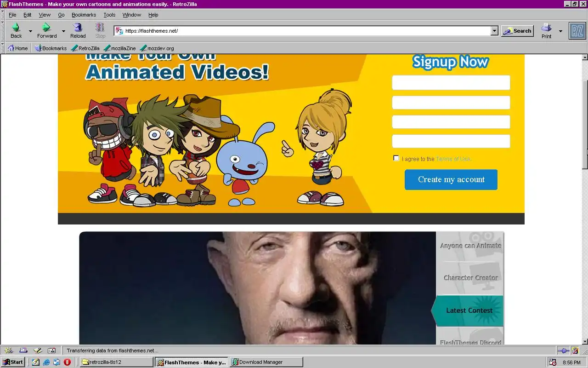Click into the topmost signup form field

point(451,83)
